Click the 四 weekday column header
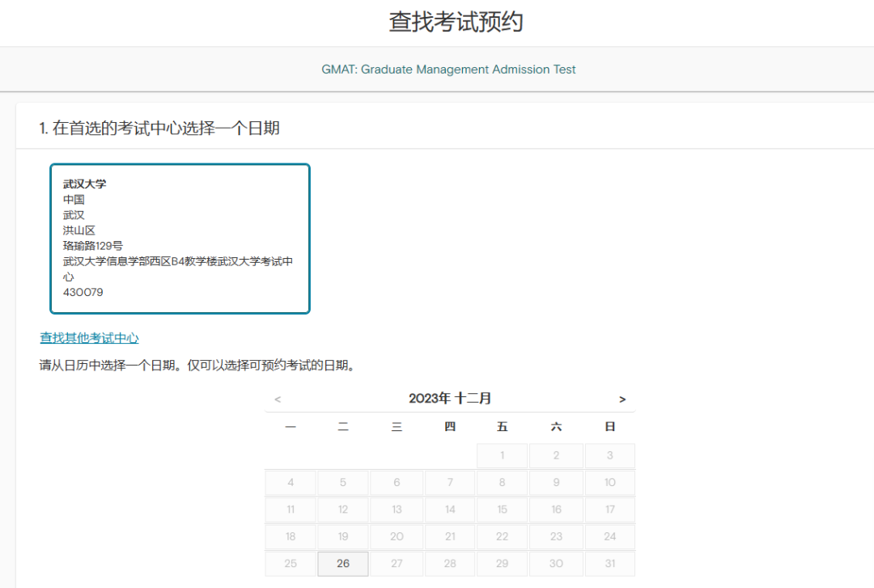 click(x=450, y=427)
